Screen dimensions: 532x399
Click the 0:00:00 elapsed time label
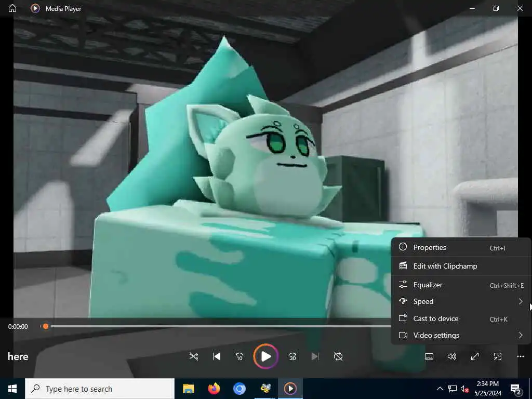(x=18, y=327)
